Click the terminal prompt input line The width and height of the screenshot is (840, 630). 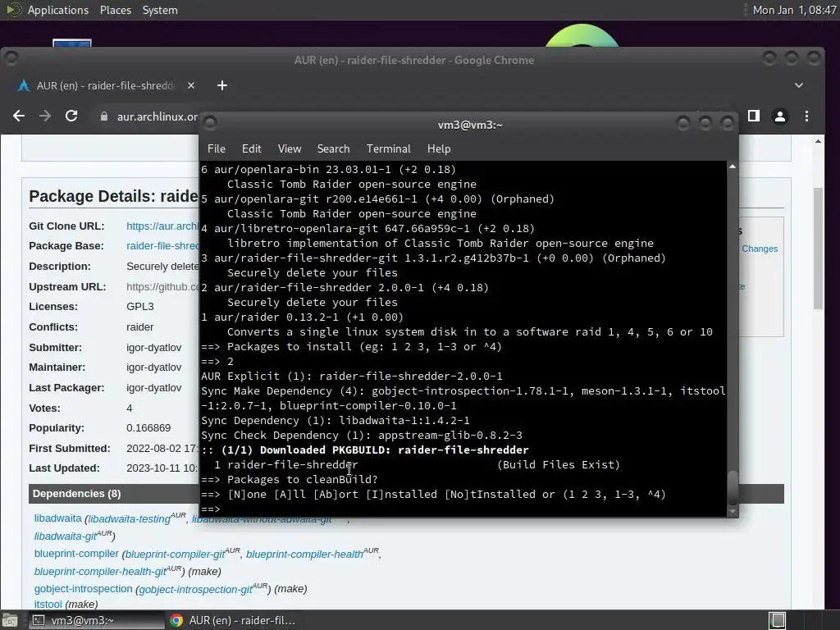[463, 509]
